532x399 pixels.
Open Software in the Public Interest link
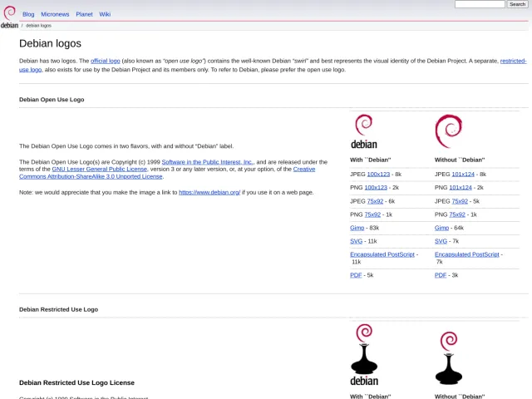(x=207, y=162)
